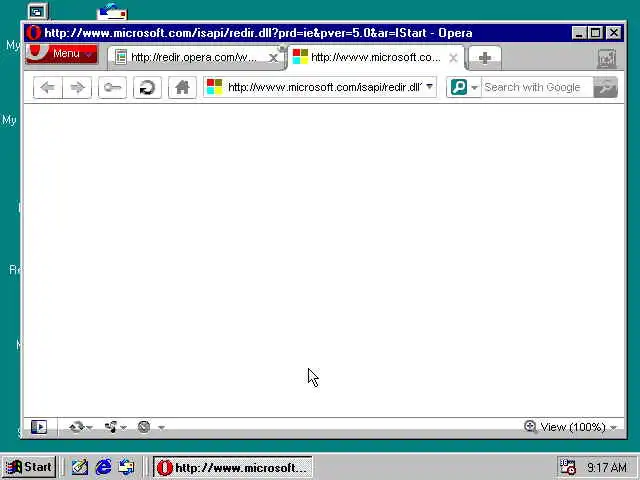
Task: Click the Microsoft favicon in address bar
Action: [x=214, y=87]
